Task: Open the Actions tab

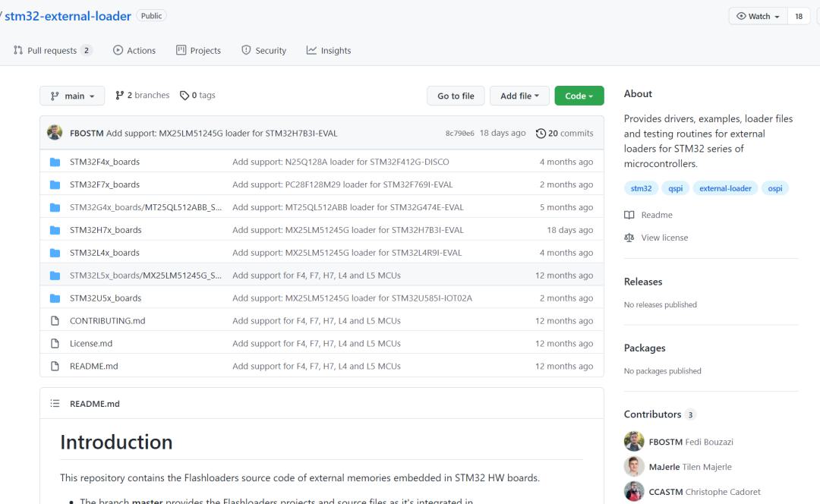Action: (x=134, y=50)
